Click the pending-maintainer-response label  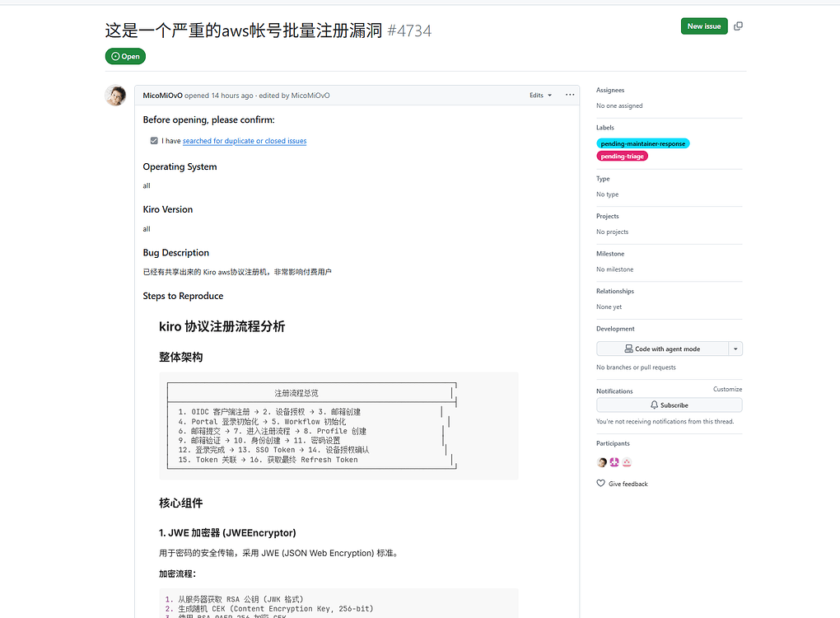coord(643,143)
